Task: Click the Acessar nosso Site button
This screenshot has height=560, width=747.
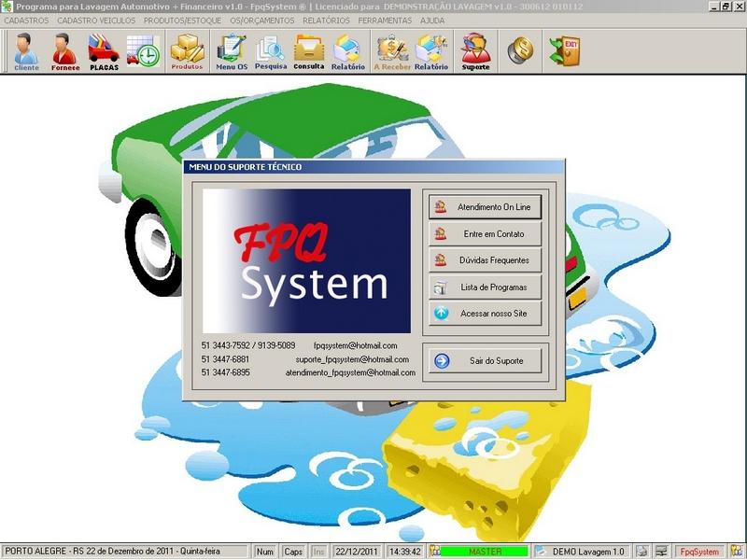Action: pyautogui.click(x=485, y=314)
